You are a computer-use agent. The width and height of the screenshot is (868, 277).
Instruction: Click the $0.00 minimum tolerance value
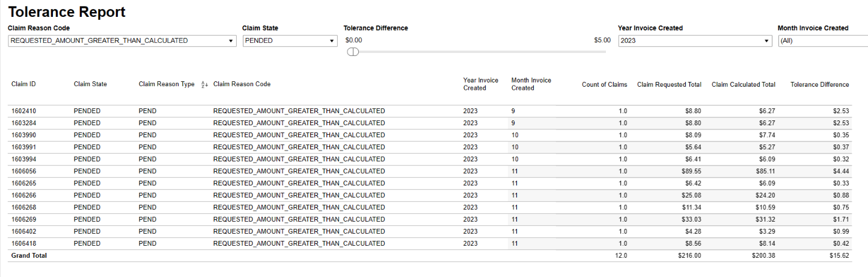[354, 40]
